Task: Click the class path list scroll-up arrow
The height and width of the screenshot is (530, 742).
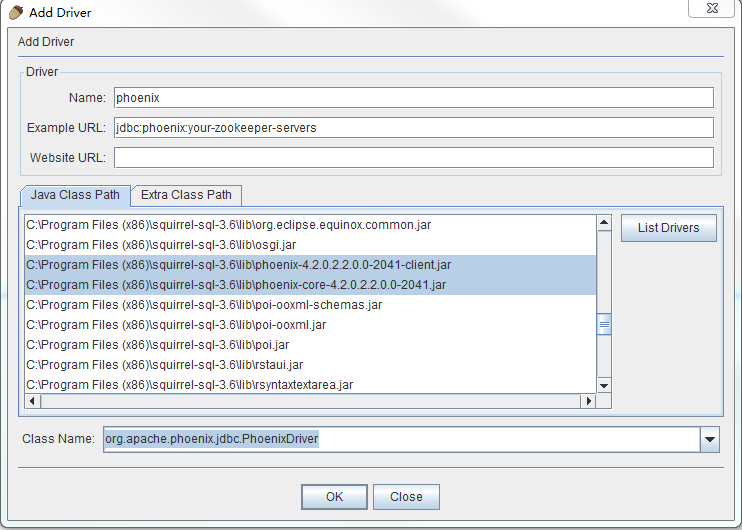Action: coord(604,223)
